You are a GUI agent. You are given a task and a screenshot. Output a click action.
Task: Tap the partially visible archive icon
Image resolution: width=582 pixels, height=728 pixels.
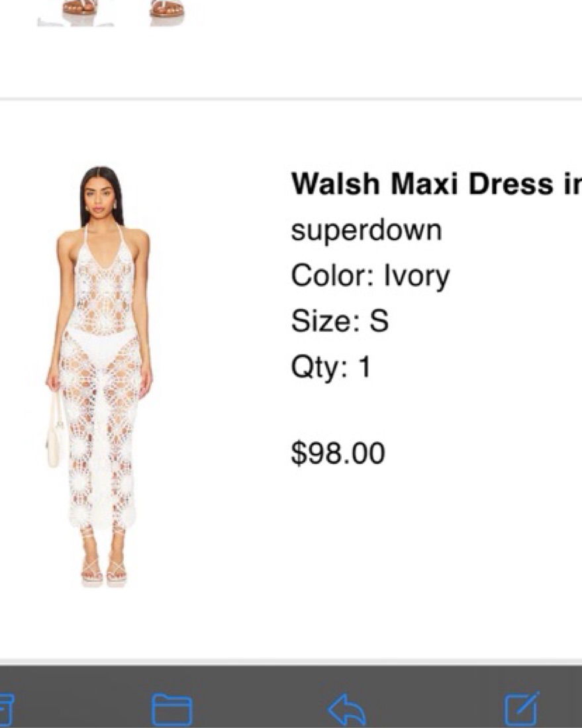click(x=6, y=710)
